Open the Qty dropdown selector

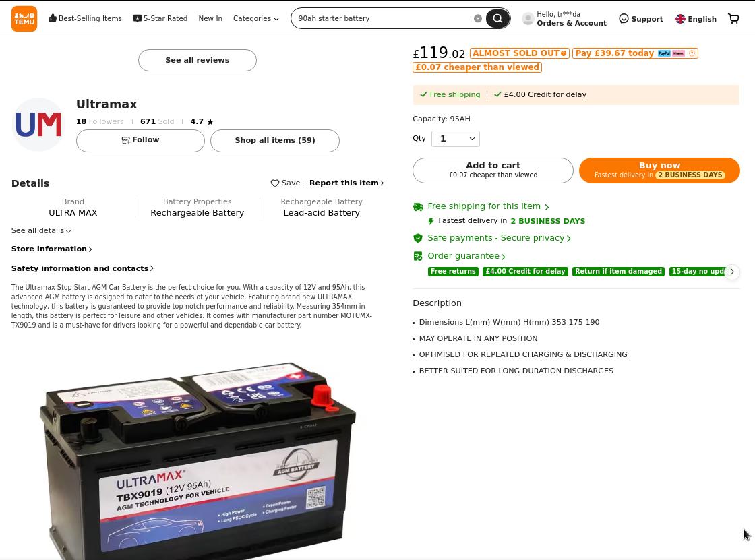[x=456, y=139]
